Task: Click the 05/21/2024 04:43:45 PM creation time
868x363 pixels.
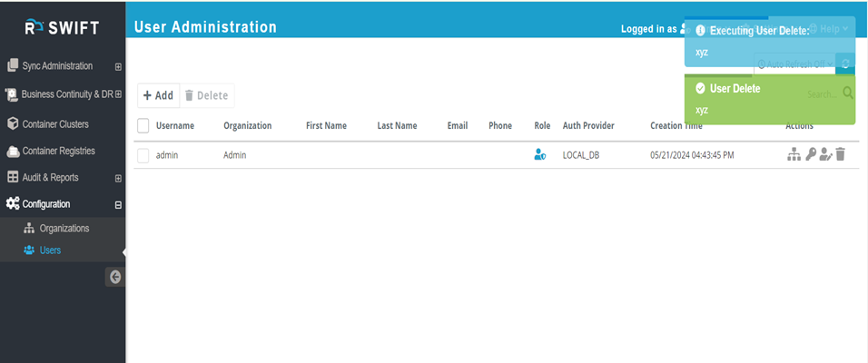Action: click(x=692, y=155)
